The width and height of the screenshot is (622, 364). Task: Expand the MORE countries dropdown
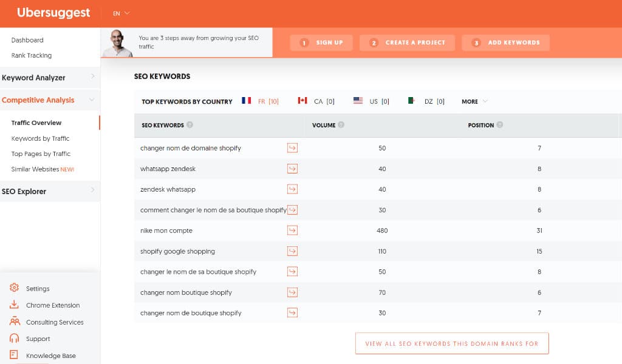[474, 101]
